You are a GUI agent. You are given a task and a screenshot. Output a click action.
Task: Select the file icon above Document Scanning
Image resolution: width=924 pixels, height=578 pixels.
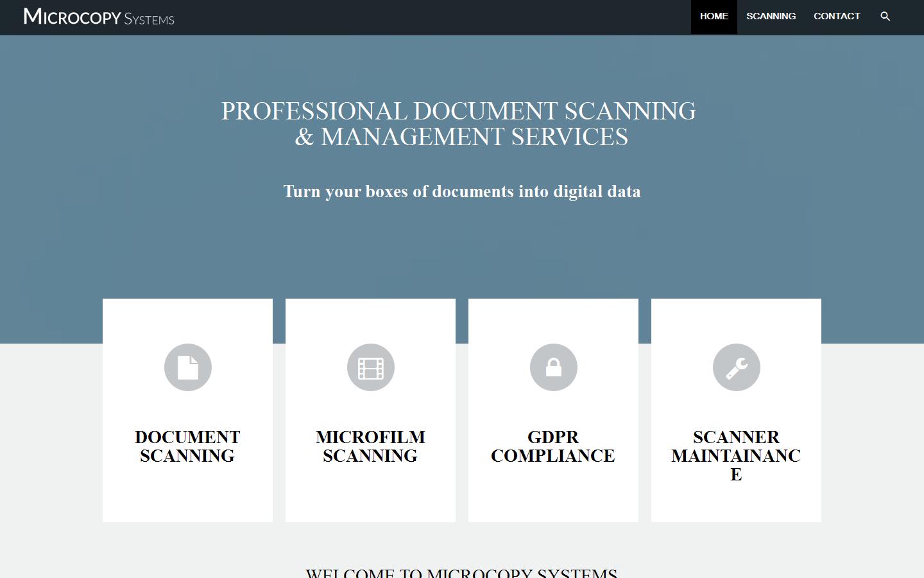[187, 367]
